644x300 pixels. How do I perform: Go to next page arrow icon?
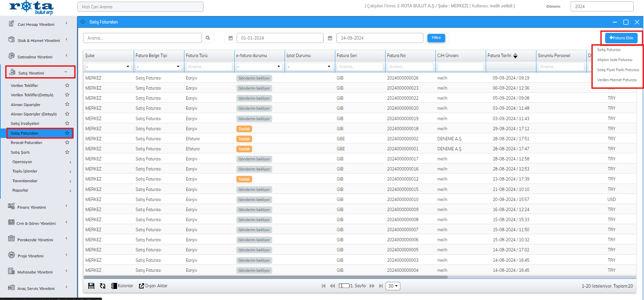372,286
